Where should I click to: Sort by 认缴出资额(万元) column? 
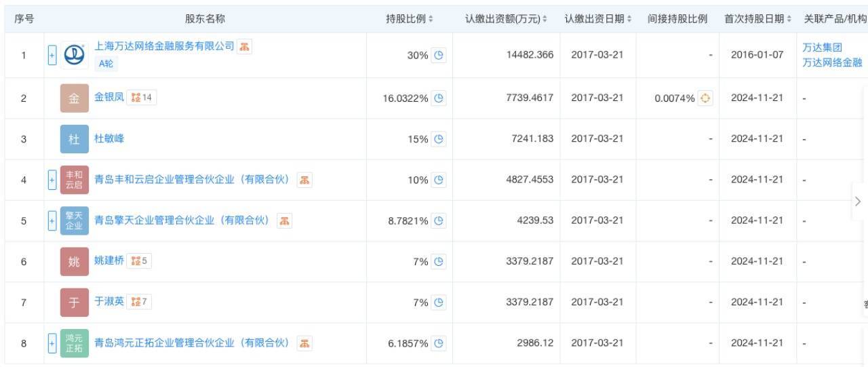click(506, 19)
